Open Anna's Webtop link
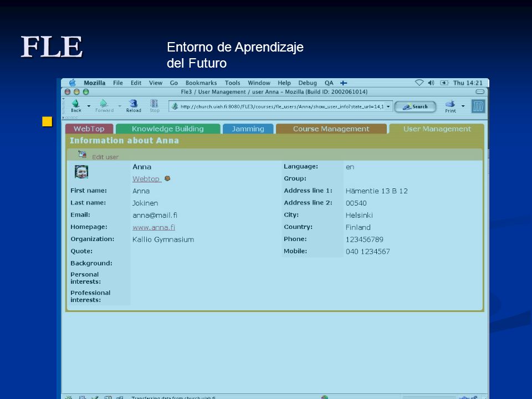 coord(146,179)
